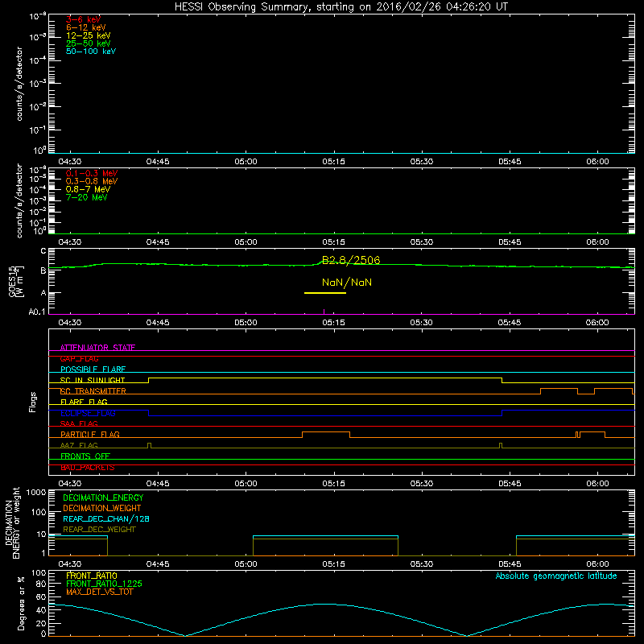644x644 pixels.
Task: Click the B2.8/2506 flare annotation
Action: click(x=351, y=260)
